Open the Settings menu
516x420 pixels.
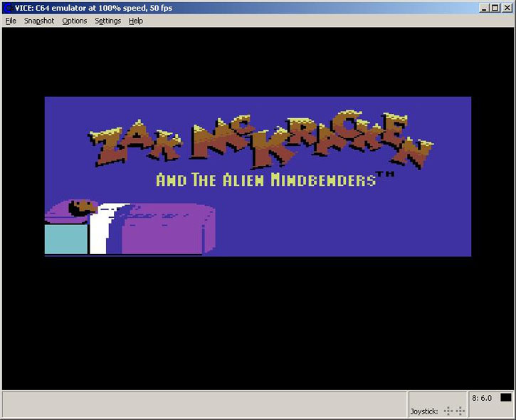pyautogui.click(x=107, y=21)
